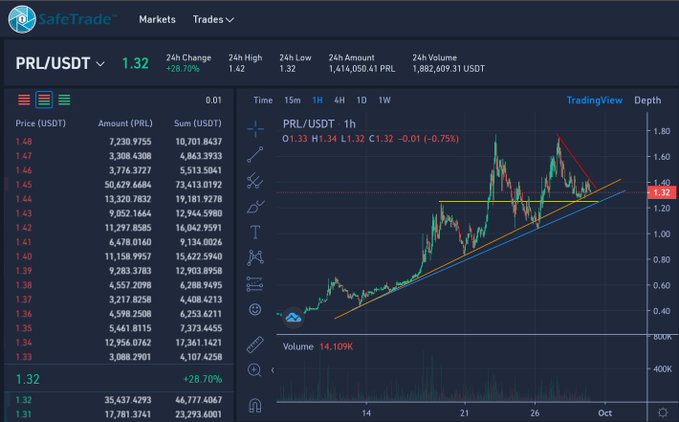
Task: Click the Sum (USDT) column header
Action: click(197, 123)
